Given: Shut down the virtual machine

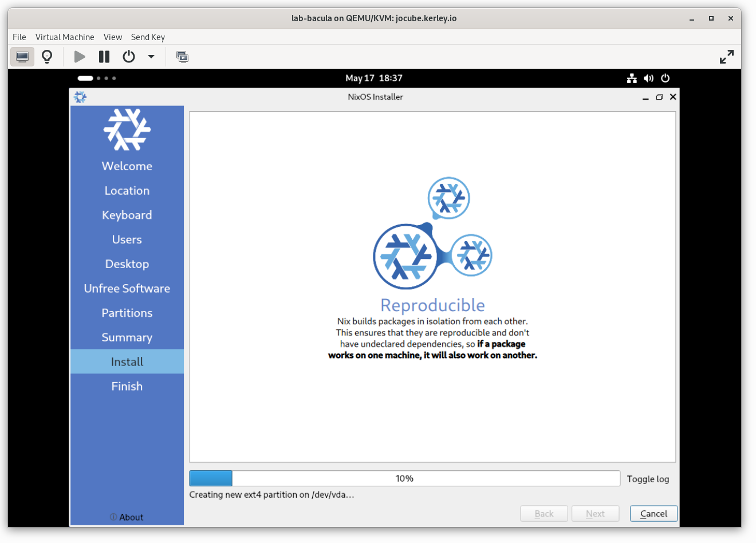Looking at the screenshot, I should [129, 57].
